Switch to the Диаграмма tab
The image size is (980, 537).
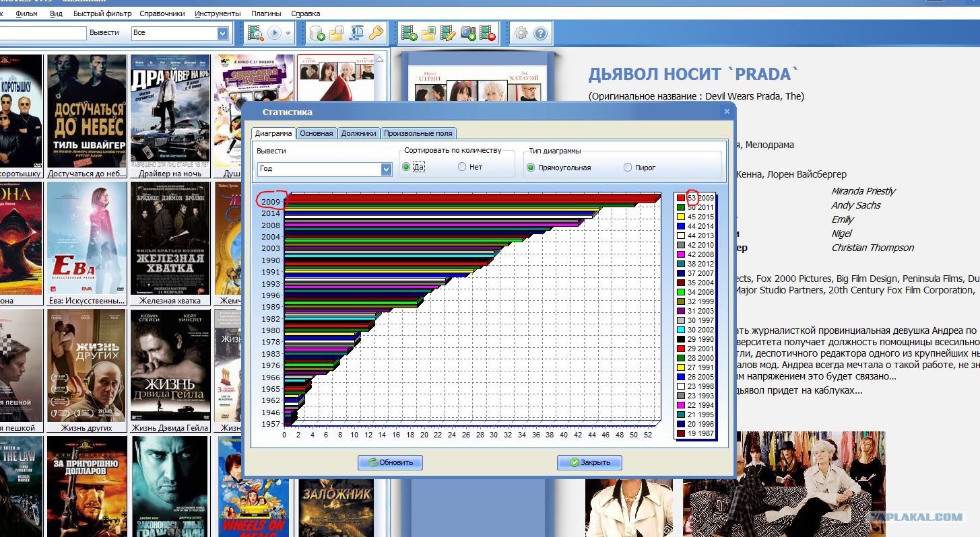pyautogui.click(x=273, y=133)
